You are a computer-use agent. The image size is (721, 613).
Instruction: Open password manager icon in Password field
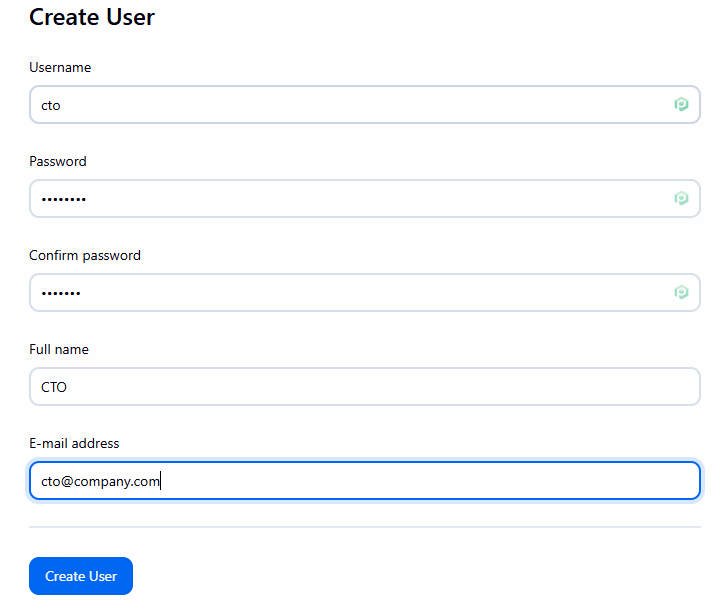tap(681, 198)
